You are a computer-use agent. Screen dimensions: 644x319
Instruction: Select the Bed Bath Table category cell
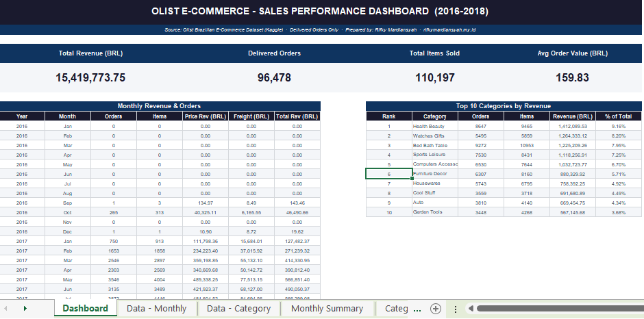434,145
